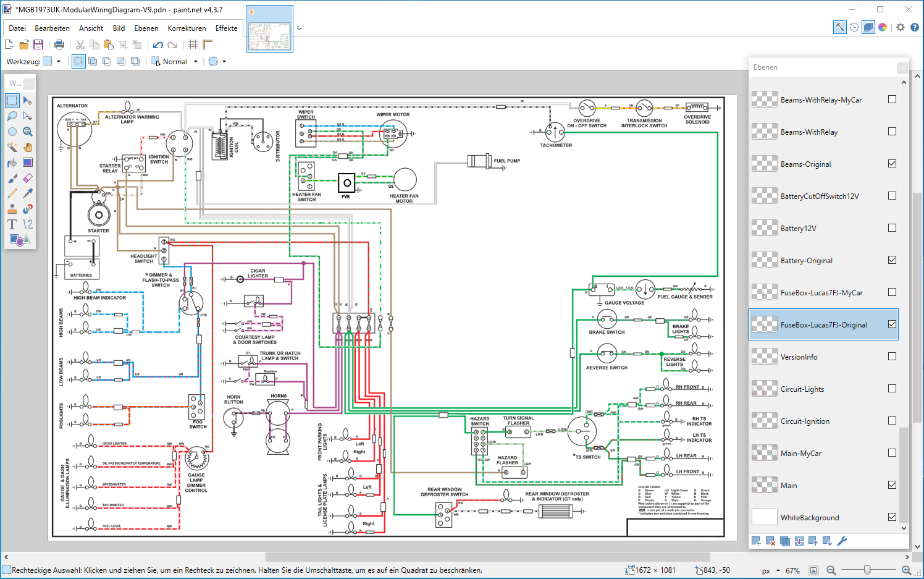Open the Ebenen menu
The image size is (924, 579).
pyautogui.click(x=146, y=28)
